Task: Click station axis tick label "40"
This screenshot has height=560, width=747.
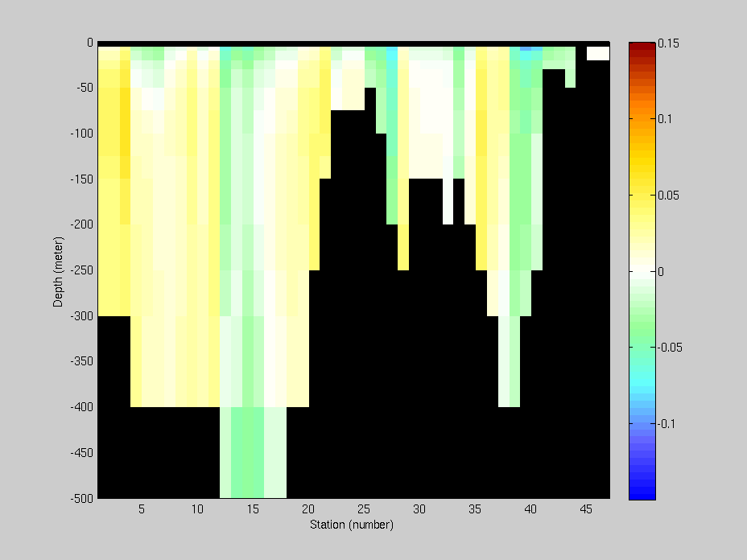Action: tap(530, 509)
